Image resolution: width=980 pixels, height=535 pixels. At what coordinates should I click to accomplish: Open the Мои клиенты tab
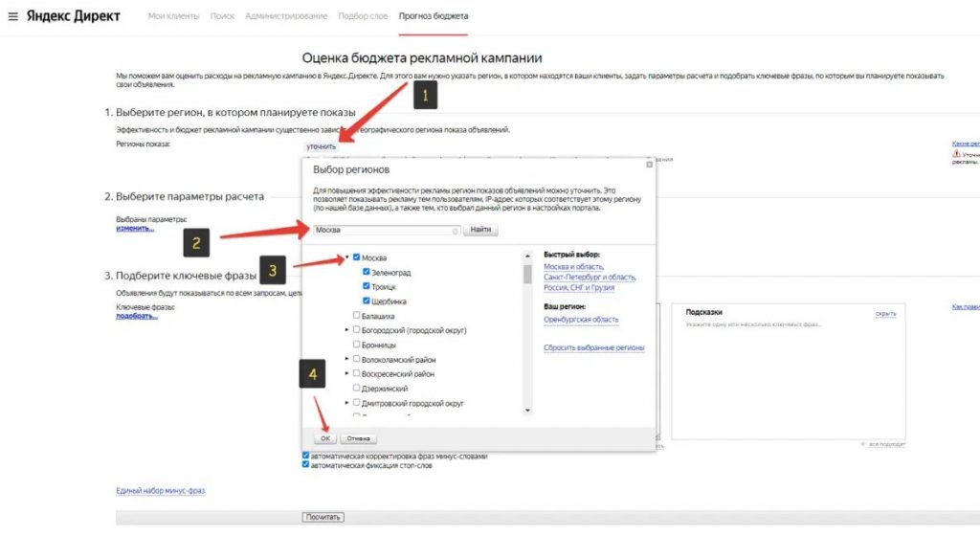pyautogui.click(x=173, y=16)
